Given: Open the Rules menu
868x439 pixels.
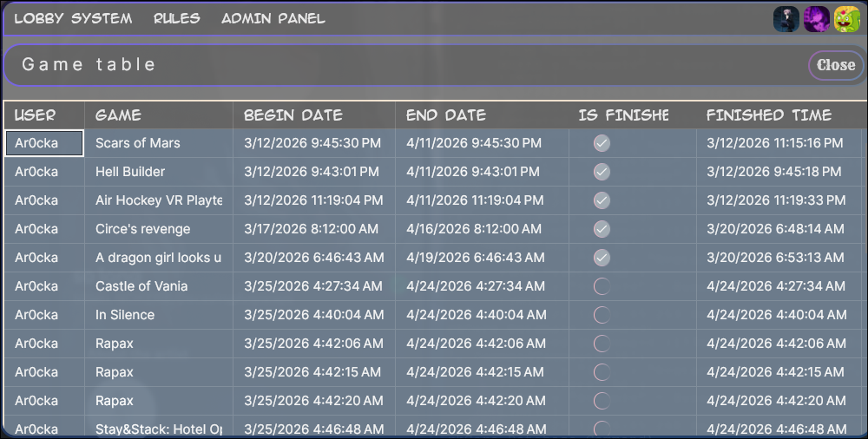Looking at the screenshot, I should (x=176, y=18).
